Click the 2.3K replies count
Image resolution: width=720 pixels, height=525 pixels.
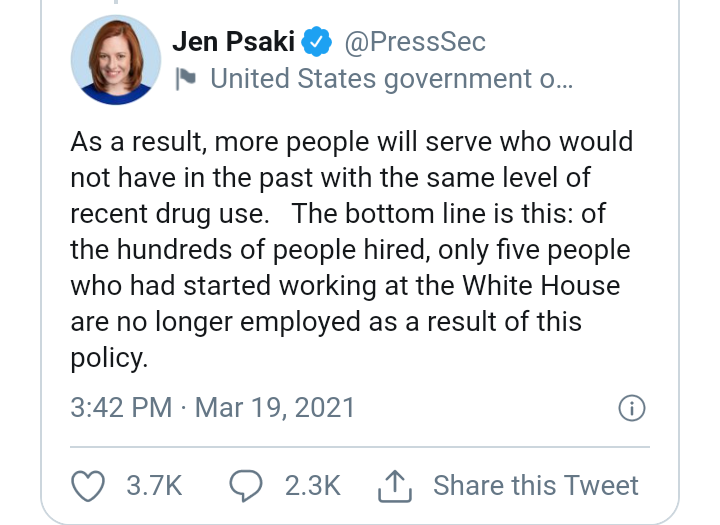(x=312, y=486)
